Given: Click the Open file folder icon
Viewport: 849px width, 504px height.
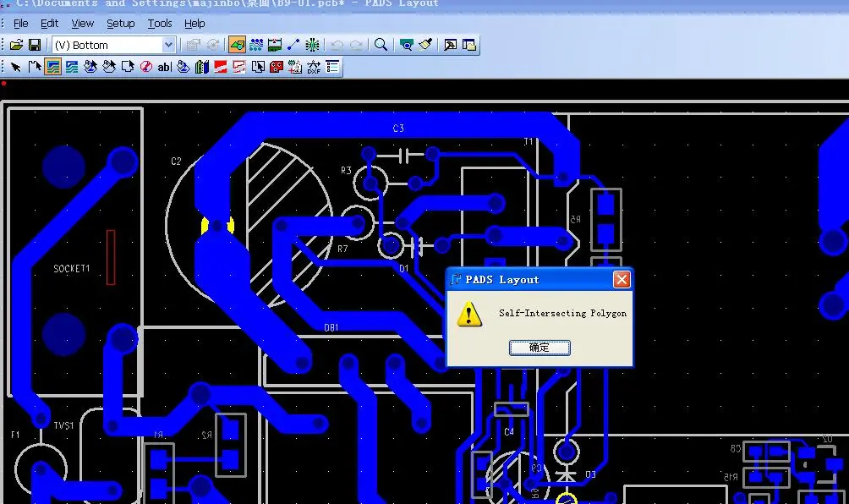Looking at the screenshot, I should 16,45.
